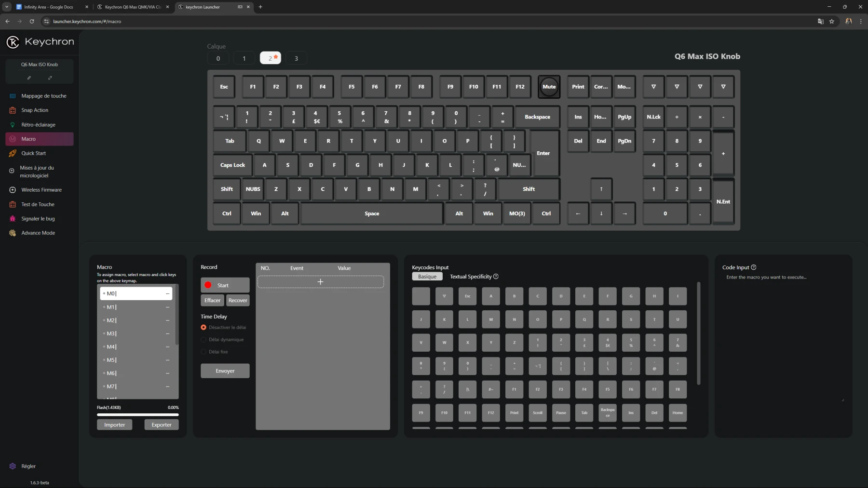Image resolution: width=868 pixels, height=488 pixels.
Task: Click the Envoyer button
Action: coord(225,371)
